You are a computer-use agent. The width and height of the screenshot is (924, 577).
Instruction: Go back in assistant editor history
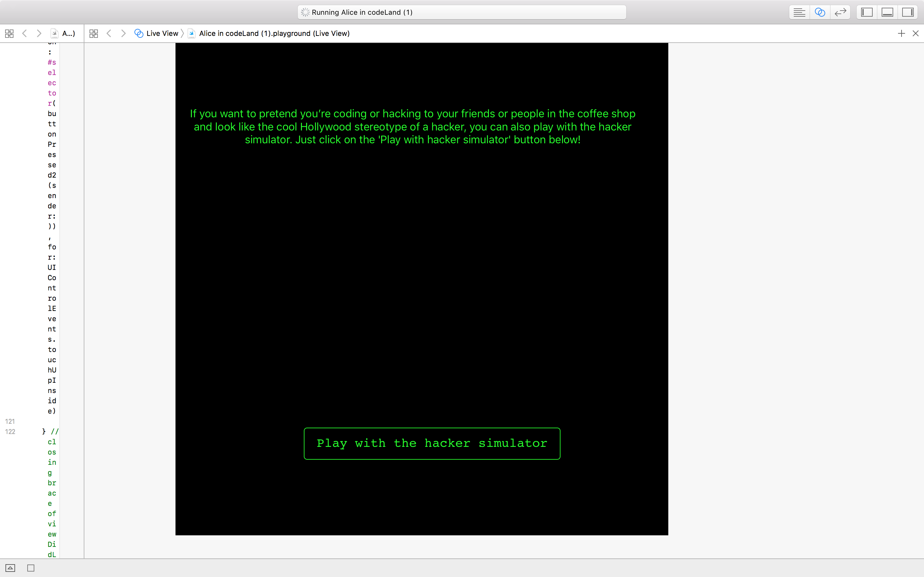[x=109, y=34]
